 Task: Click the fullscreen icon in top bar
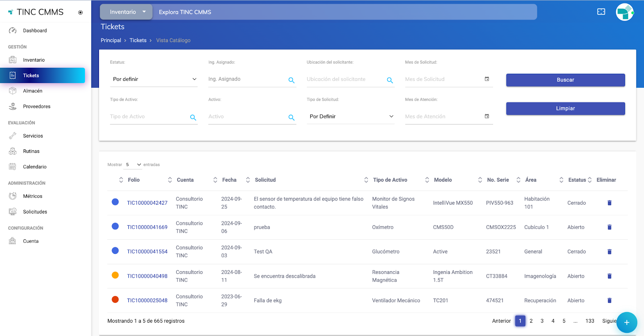pos(601,12)
